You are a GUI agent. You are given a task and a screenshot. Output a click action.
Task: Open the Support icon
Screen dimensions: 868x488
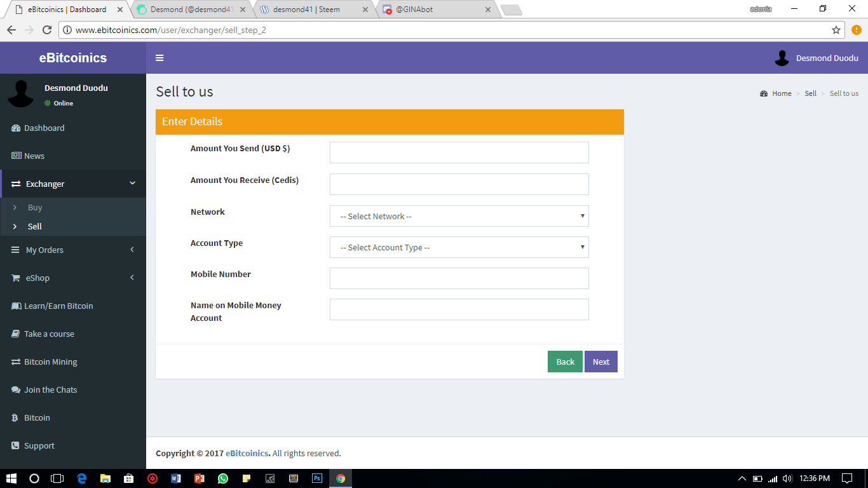coord(15,445)
